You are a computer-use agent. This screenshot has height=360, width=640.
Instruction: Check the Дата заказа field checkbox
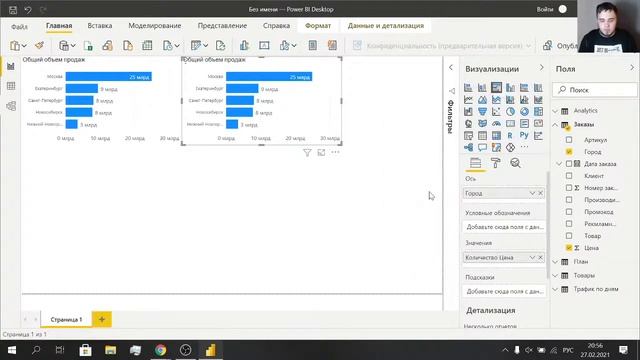[569, 164]
